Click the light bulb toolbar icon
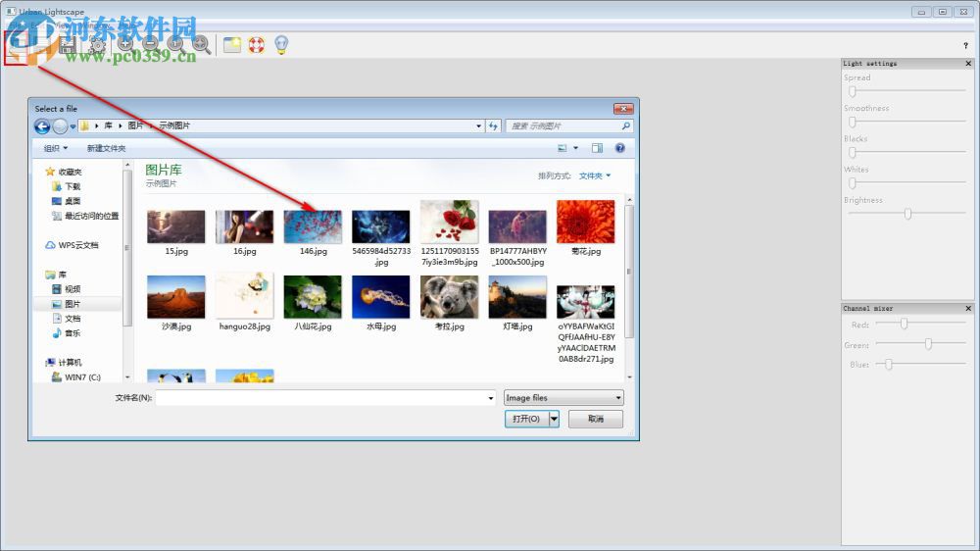The height and width of the screenshot is (551, 980). point(281,44)
